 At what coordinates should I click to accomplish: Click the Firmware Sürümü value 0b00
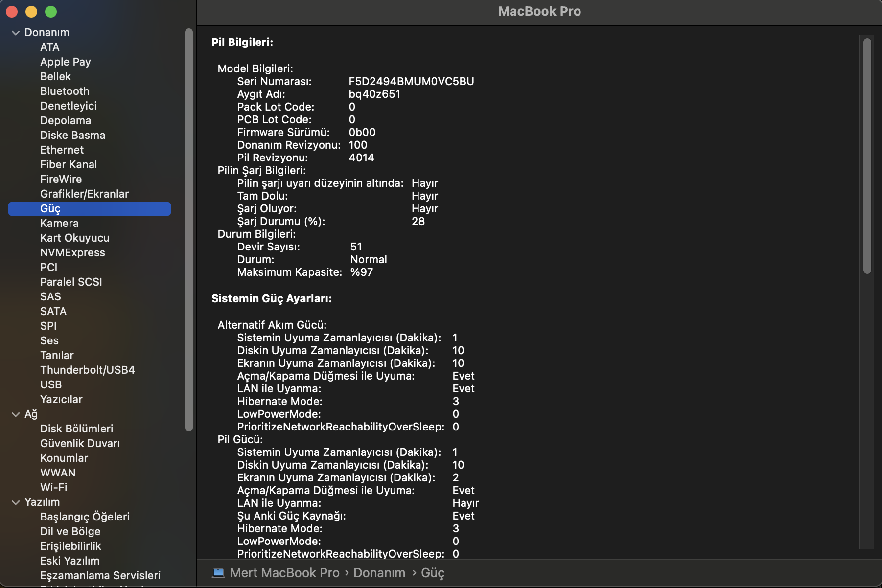click(362, 132)
